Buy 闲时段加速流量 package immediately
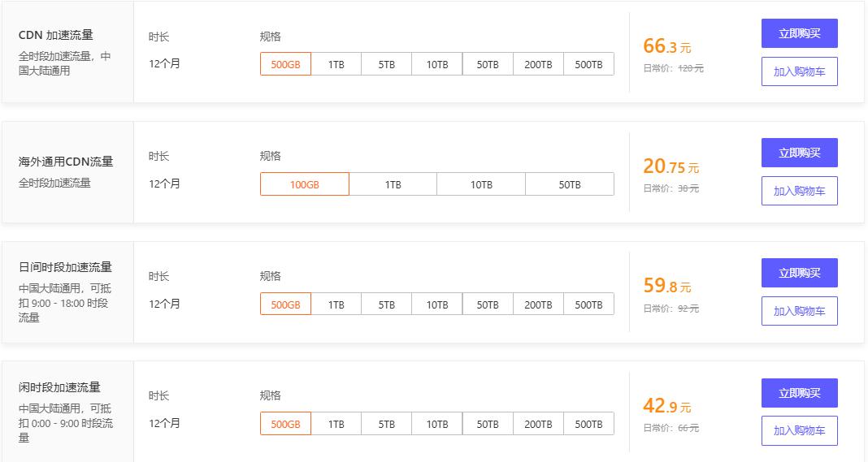The image size is (868, 462). pyautogui.click(x=799, y=393)
